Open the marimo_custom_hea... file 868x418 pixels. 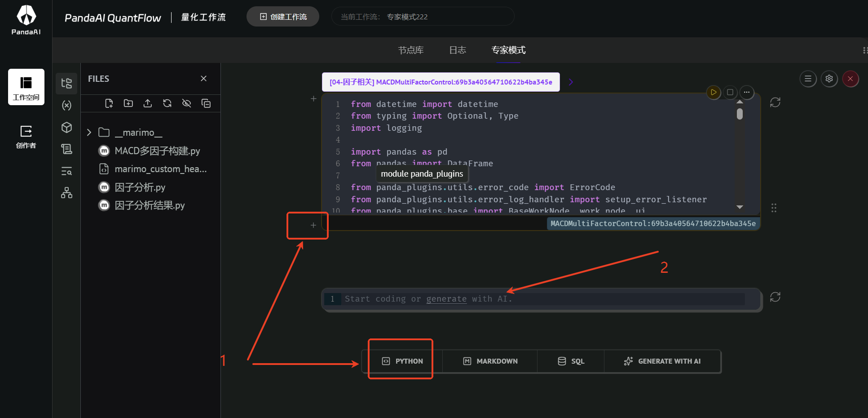pos(160,169)
